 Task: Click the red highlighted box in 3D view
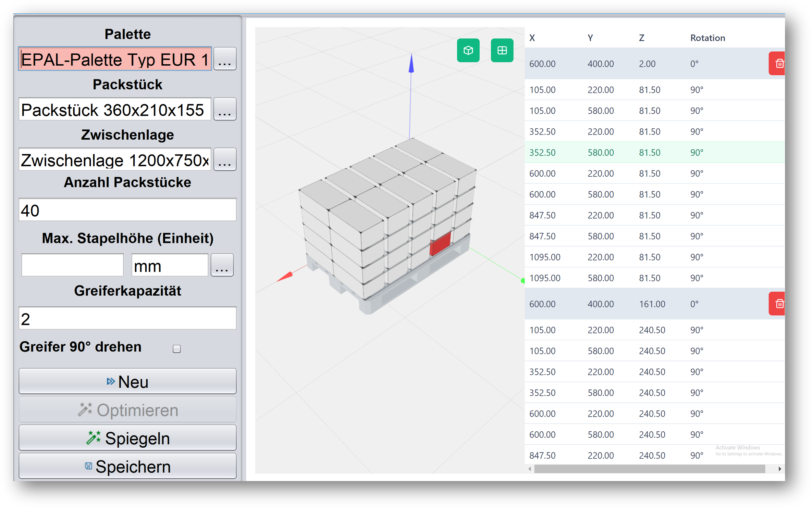(440, 244)
